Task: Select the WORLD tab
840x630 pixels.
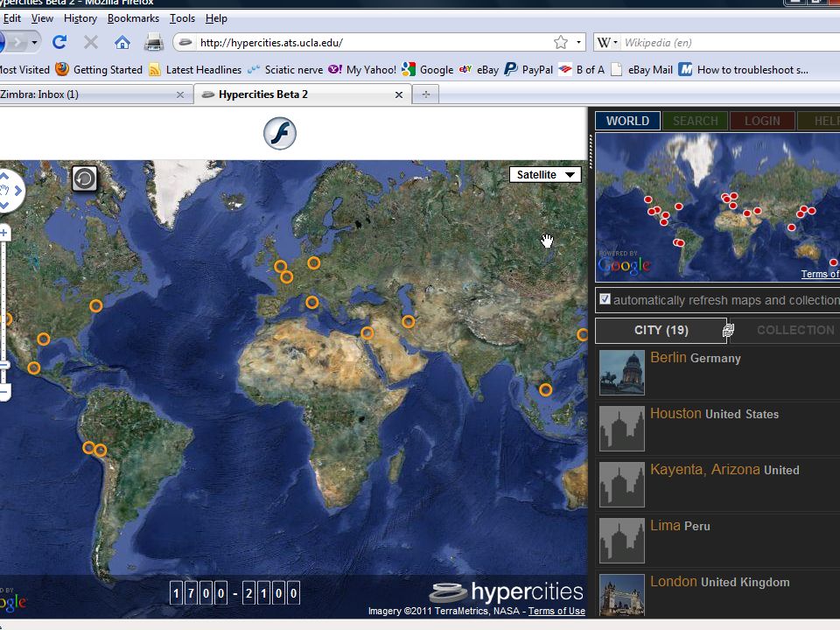Action: pyautogui.click(x=627, y=121)
